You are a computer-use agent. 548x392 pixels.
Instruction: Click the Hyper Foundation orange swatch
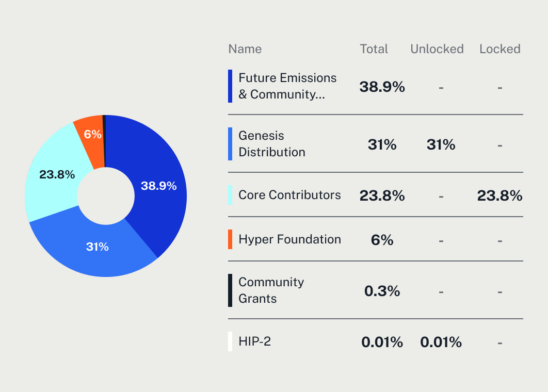pos(230,239)
